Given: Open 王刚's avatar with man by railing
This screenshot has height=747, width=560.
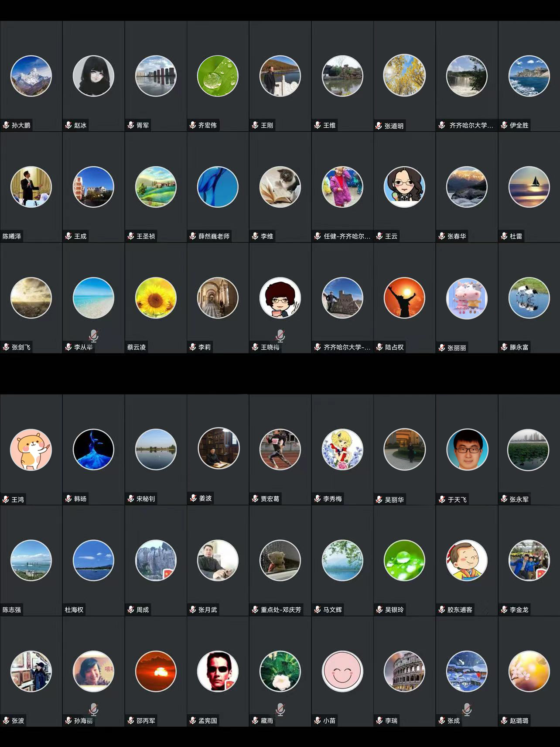Looking at the screenshot, I should point(280,76).
